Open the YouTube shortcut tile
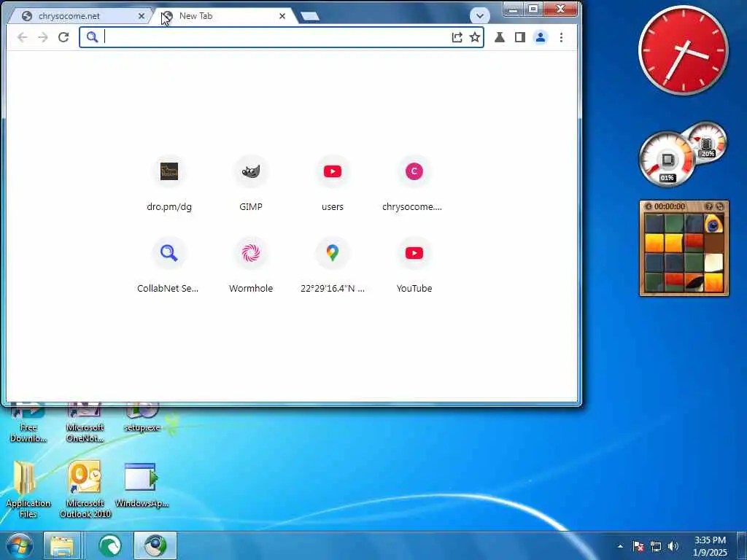747x560 pixels. pyautogui.click(x=414, y=265)
